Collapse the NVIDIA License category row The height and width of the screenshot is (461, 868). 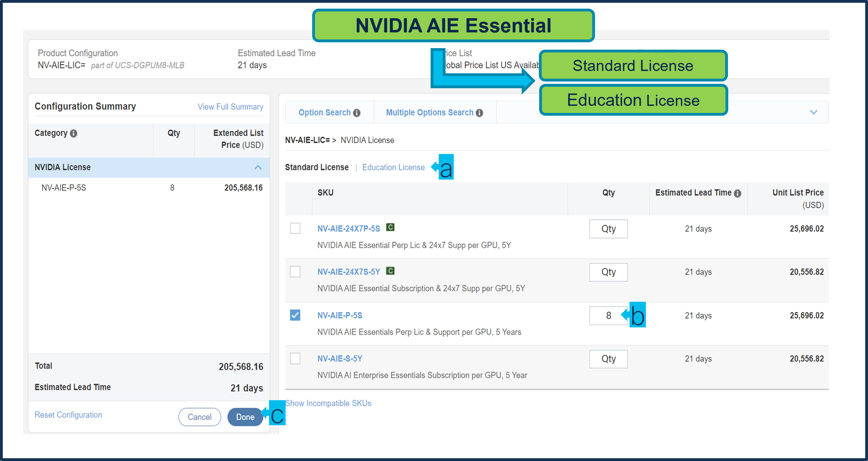pyautogui.click(x=258, y=168)
